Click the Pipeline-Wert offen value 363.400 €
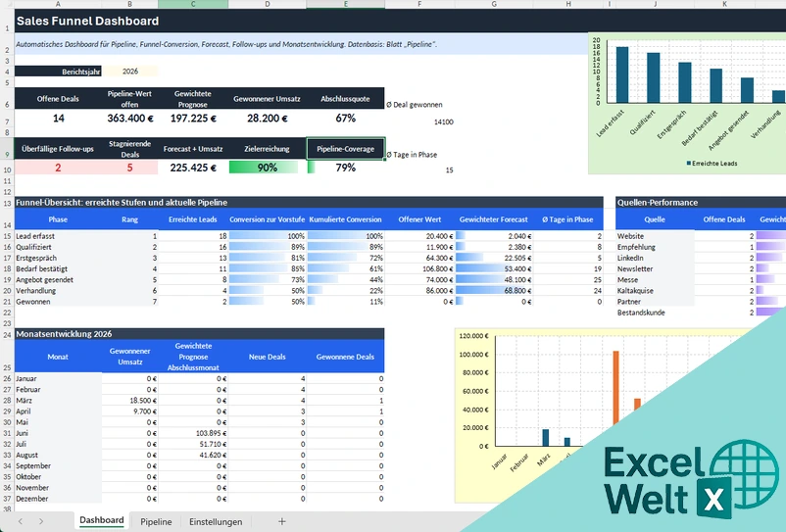The image size is (786, 532). coord(129,119)
